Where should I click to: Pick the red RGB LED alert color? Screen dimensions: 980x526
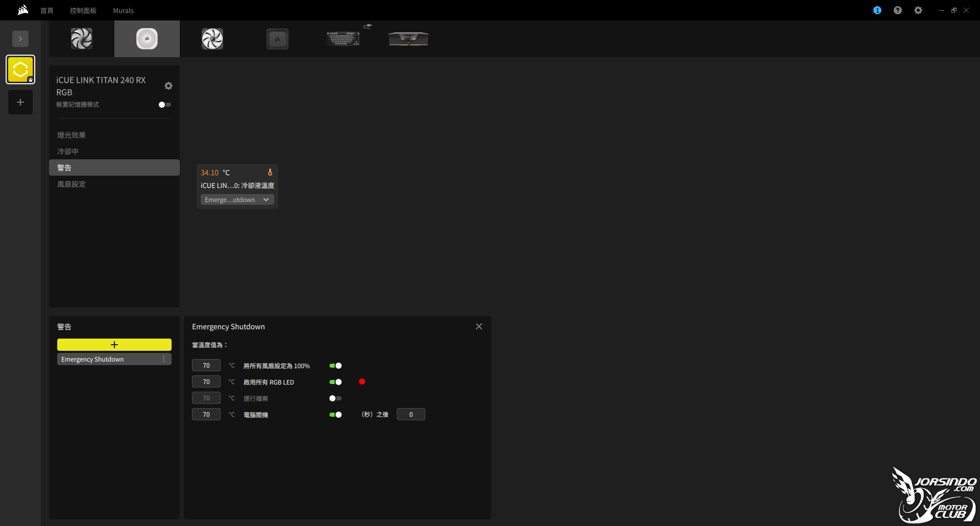pos(362,381)
